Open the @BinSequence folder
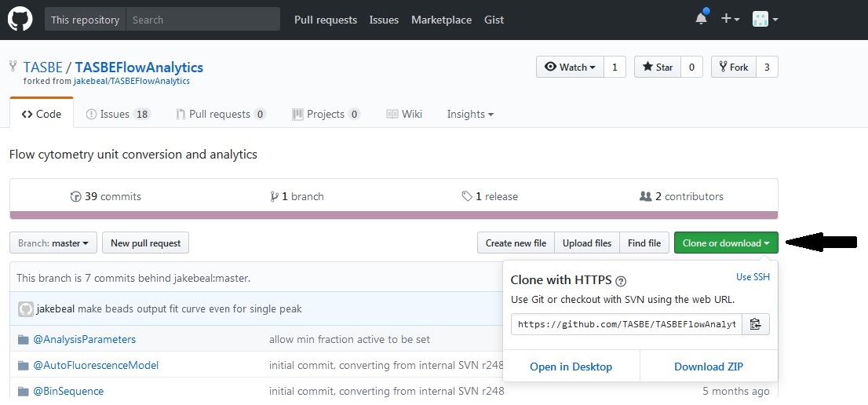Viewport: 868px width, 405px height. coord(68,391)
